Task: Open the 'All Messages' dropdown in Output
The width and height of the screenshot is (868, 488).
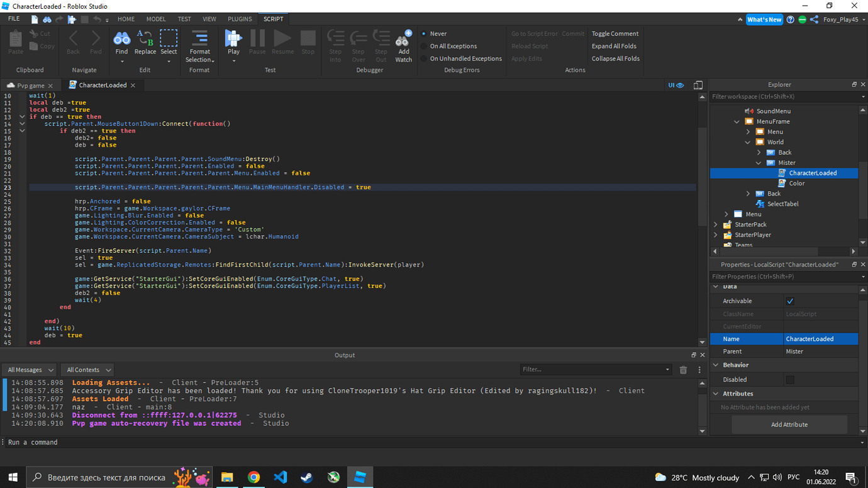Action: pos(29,370)
